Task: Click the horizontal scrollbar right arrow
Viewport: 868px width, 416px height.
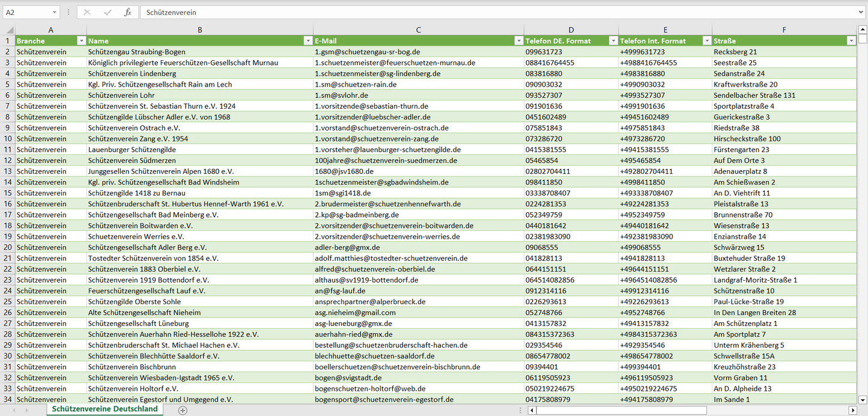Action: pyautogui.click(x=852, y=410)
